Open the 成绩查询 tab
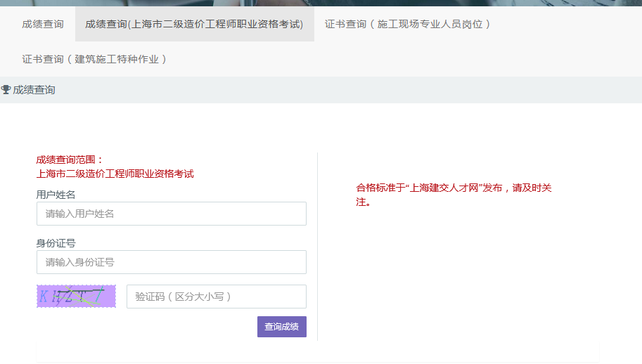 coord(42,24)
